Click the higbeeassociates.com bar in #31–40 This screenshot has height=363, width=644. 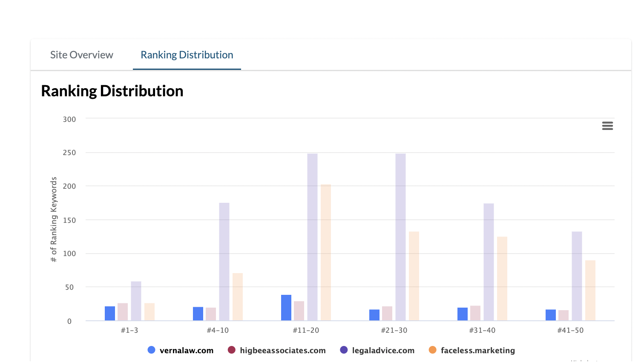click(x=475, y=313)
